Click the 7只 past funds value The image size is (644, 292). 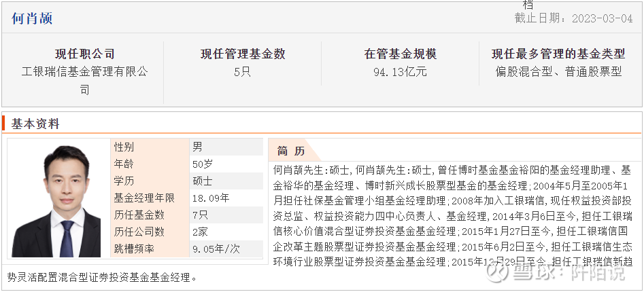click(x=200, y=215)
